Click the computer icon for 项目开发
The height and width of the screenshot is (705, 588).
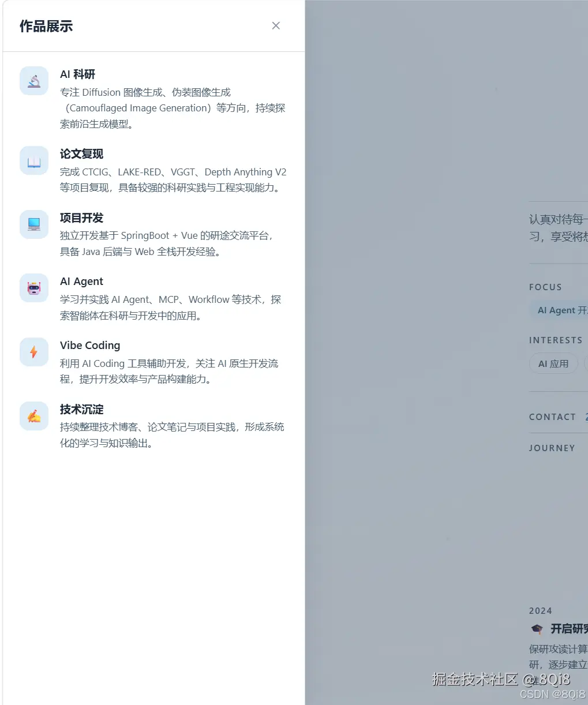coord(34,224)
